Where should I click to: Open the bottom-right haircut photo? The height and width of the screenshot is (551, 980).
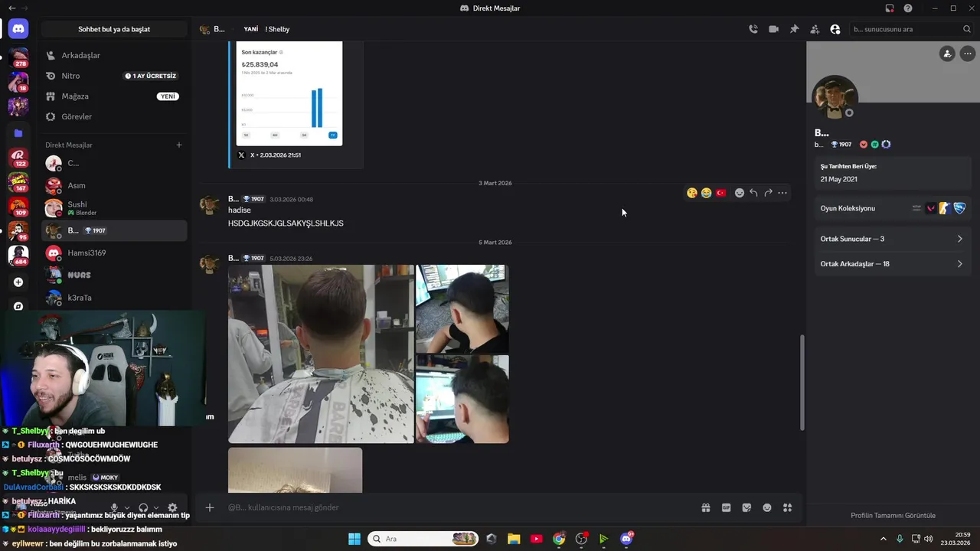point(462,399)
